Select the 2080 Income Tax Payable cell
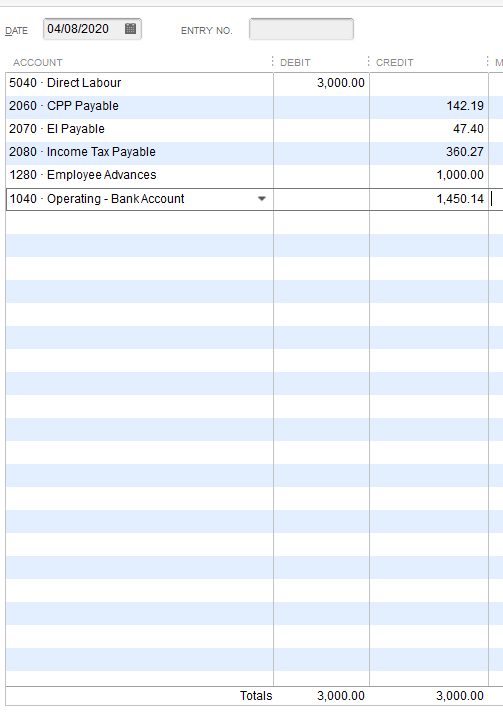The height and width of the screenshot is (727, 503). click(140, 153)
